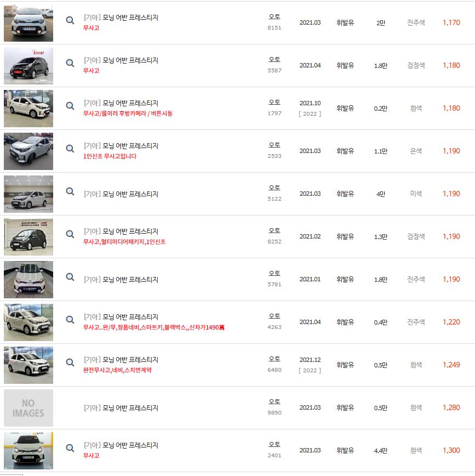Open 모닝 어반 프레스티지 title, plate 1797

[130, 103]
